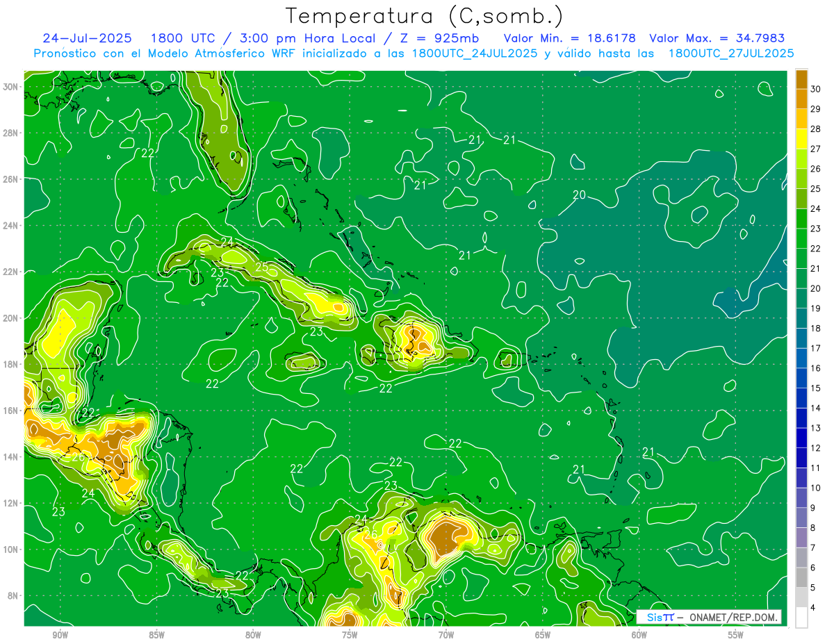Screen dimensions: 834x644
Task: Click longitude axis label 65W
Action: (x=543, y=635)
